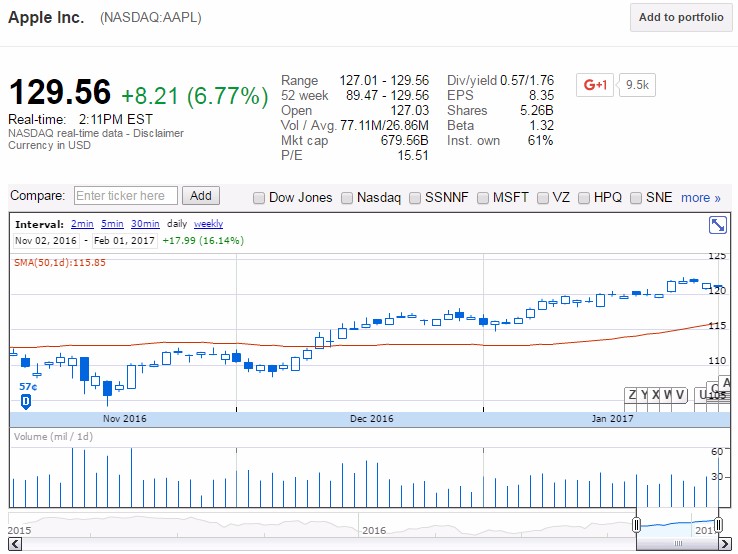Image resolution: width=738 pixels, height=554 pixels.
Task: Click the scrollbar left arrow
Action: 15,544
